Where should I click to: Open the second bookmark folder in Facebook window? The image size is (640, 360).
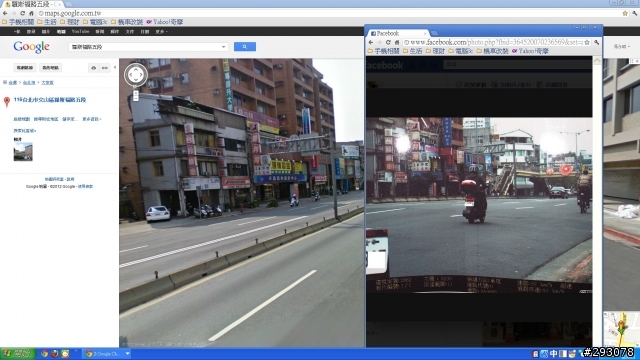(413, 51)
